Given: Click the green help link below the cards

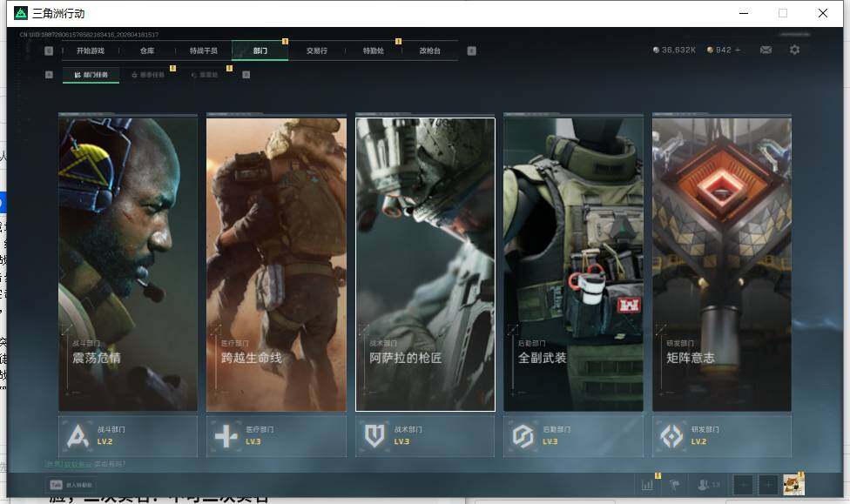Looking at the screenshot, I should [69, 465].
